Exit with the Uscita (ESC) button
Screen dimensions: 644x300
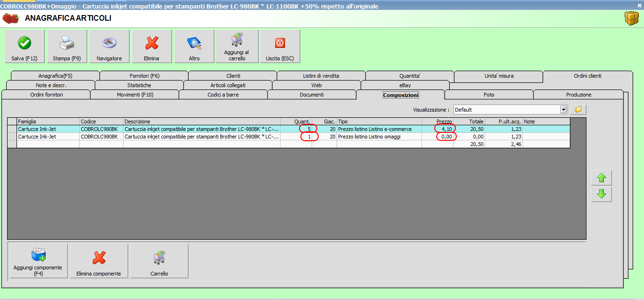click(x=280, y=46)
